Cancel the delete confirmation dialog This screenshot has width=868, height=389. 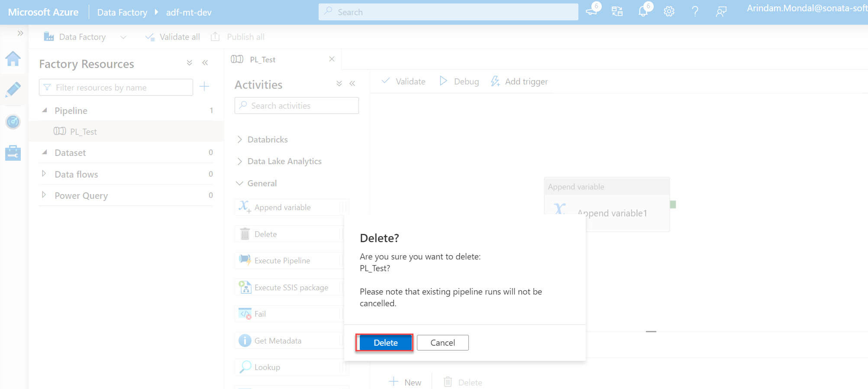pos(442,343)
